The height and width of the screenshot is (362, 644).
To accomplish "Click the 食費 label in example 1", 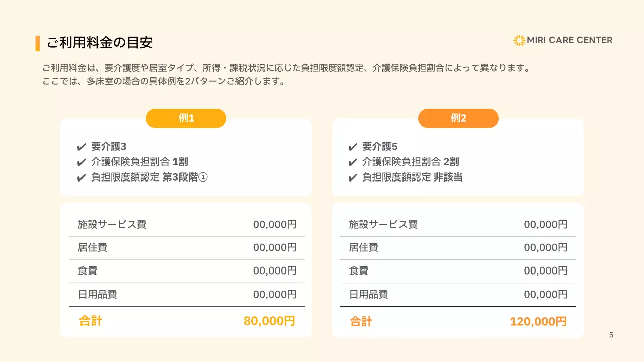I will point(88,271).
